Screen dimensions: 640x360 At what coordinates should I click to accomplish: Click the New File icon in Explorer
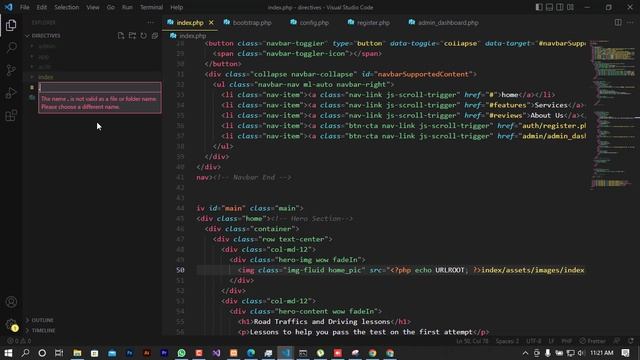tap(121, 36)
